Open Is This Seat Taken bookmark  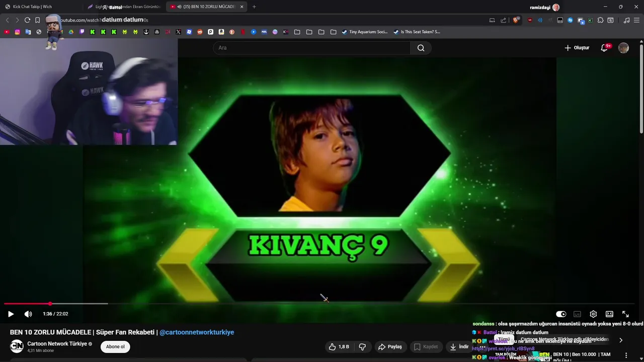coord(417,32)
